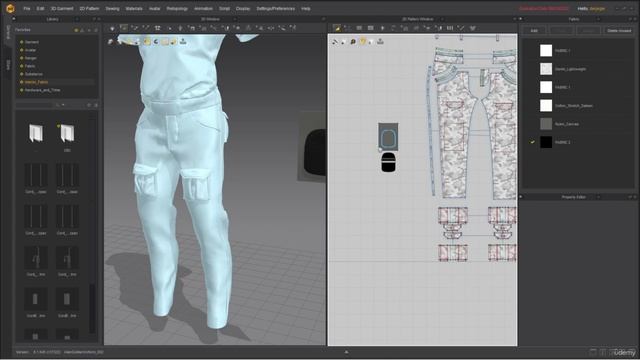Open the Settings/Preferences menu

click(x=276, y=9)
